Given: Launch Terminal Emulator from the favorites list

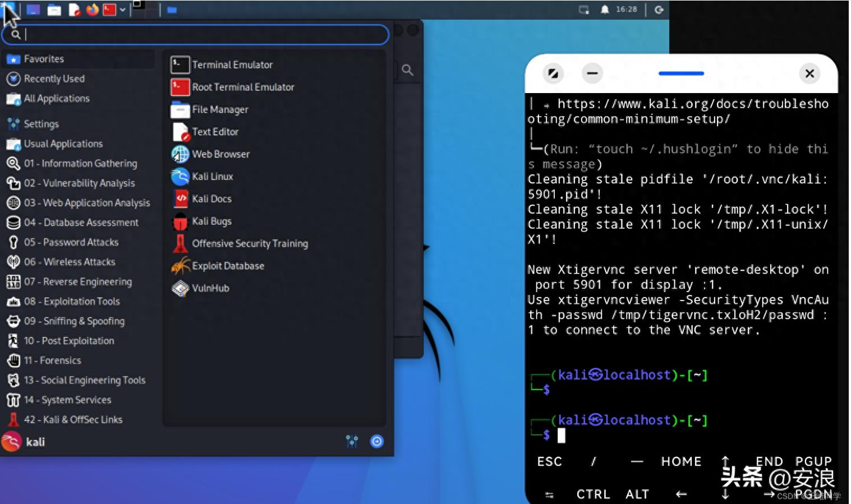Looking at the screenshot, I should pyautogui.click(x=232, y=65).
